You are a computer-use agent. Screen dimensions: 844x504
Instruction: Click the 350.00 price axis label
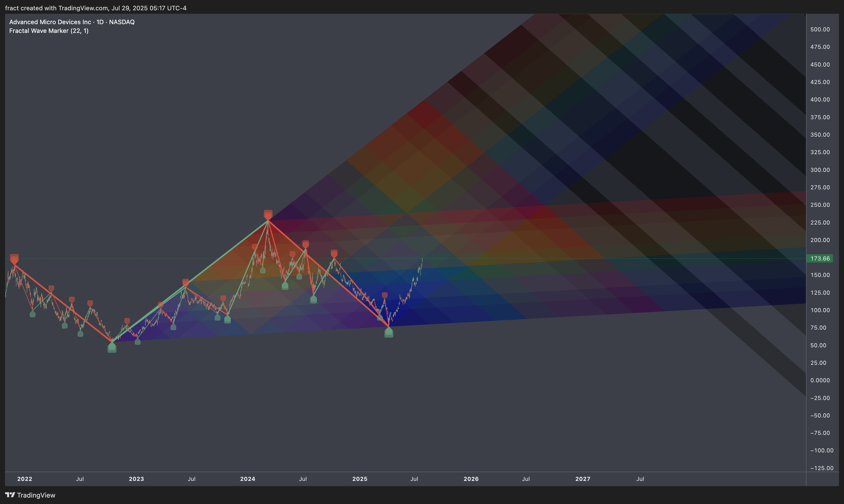pyautogui.click(x=820, y=135)
